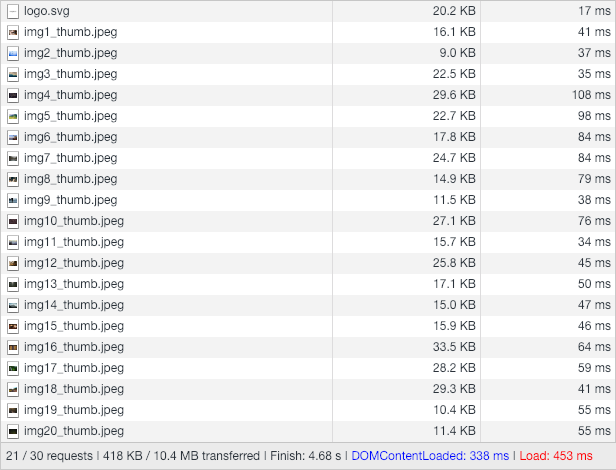The width and height of the screenshot is (616, 470).
Task: Select the img14_thumb.jpeg request name
Action: click(x=73, y=305)
